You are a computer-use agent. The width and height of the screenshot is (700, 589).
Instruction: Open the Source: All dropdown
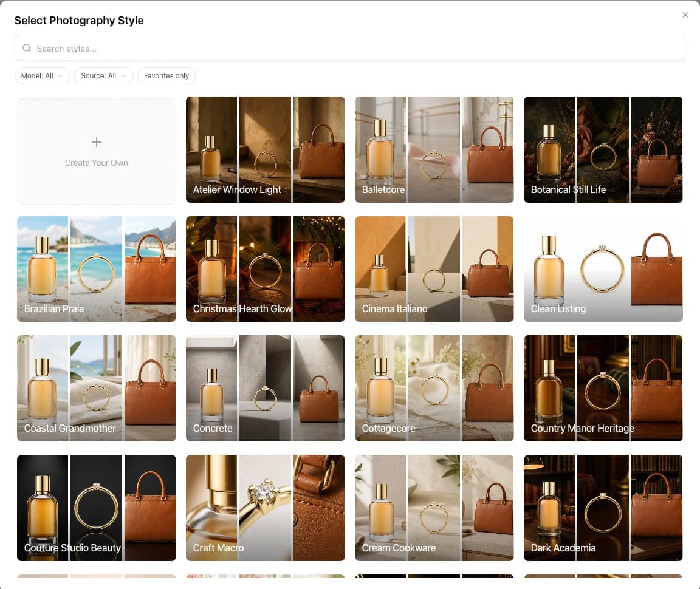[x=103, y=76]
